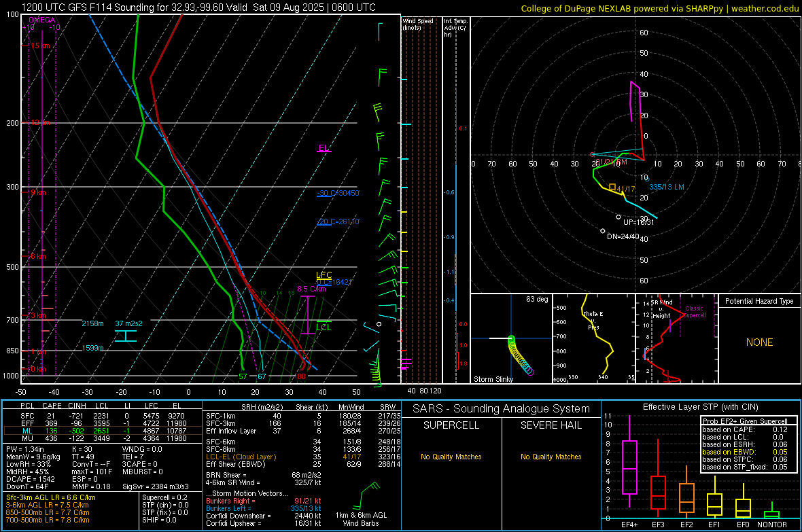Click the OMEGA label on the Skew-T
This screenshot has height=532, width=802.
[x=42, y=20]
